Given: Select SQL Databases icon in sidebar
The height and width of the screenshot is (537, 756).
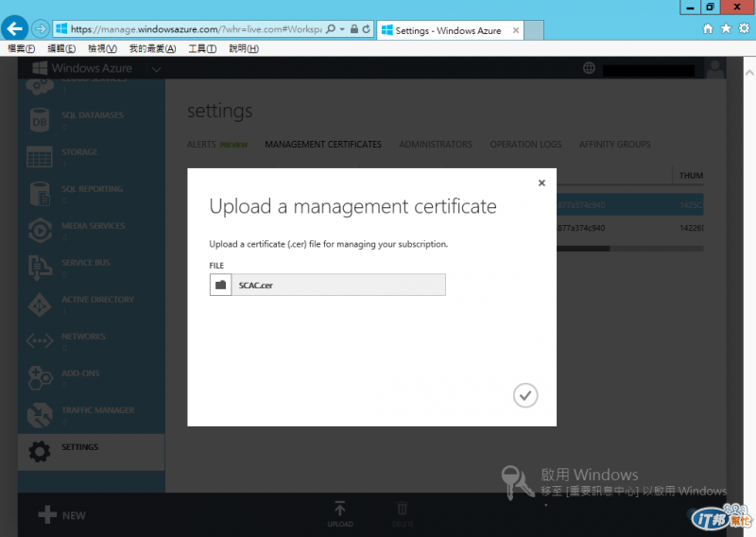Looking at the screenshot, I should 40,120.
